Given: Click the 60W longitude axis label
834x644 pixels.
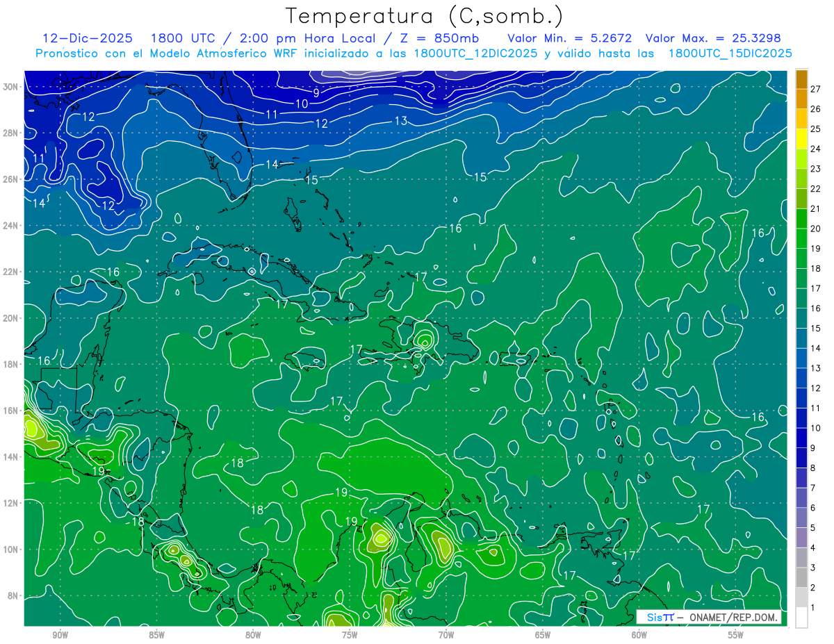Looking at the screenshot, I should click(x=639, y=635).
